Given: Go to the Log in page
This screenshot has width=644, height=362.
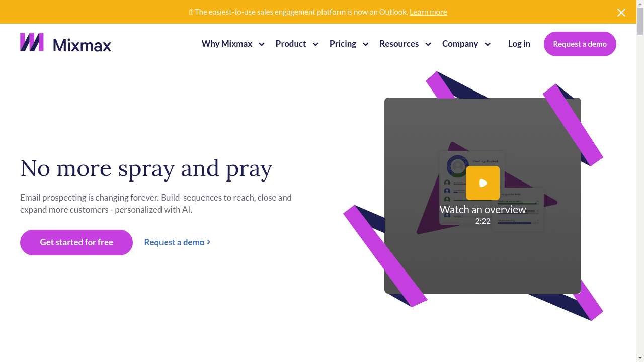Looking at the screenshot, I should (519, 44).
